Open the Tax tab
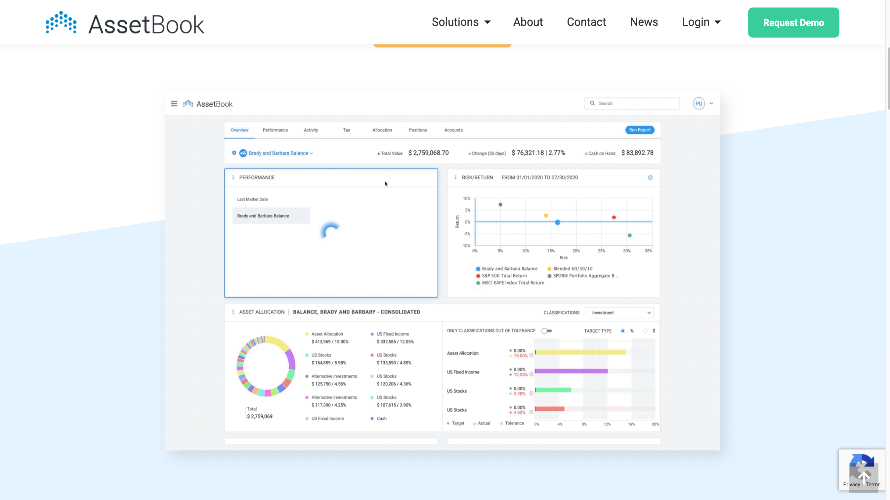Viewport: 890px width, 500px height. coord(346,130)
